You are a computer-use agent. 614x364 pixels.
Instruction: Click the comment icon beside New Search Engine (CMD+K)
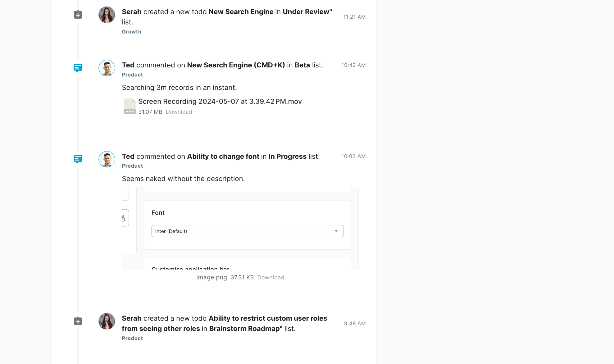click(x=78, y=68)
